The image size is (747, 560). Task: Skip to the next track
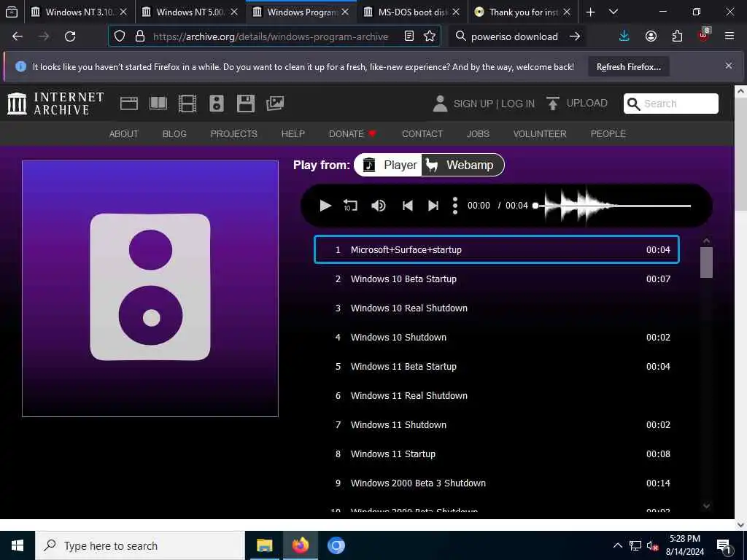click(x=433, y=206)
